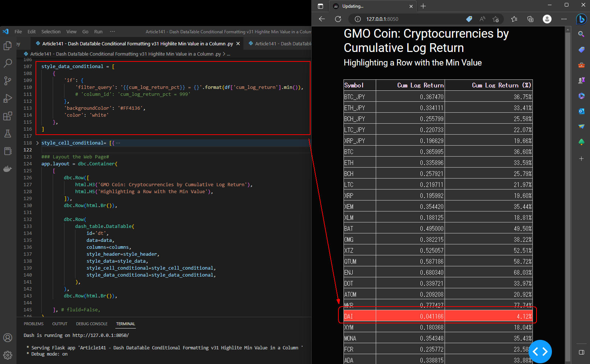Open the Selection menu

[51, 32]
